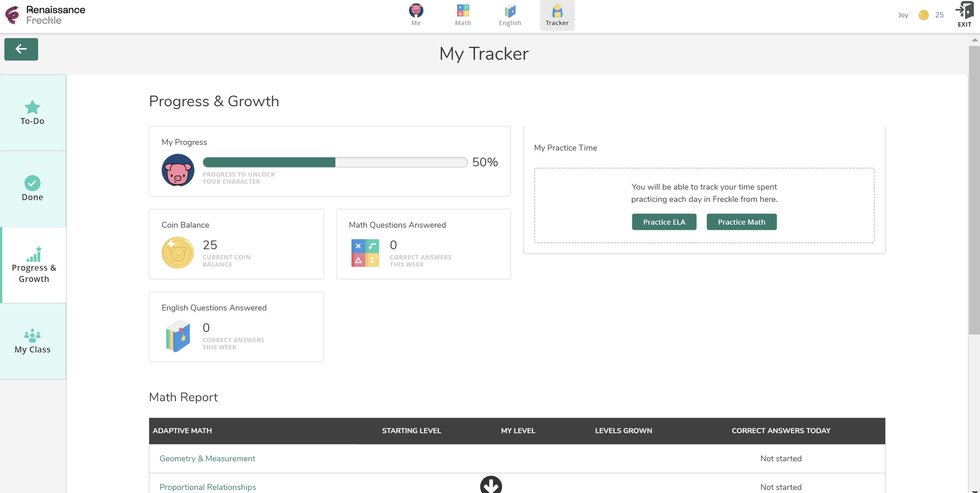Click the Math Report heading

(183, 397)
